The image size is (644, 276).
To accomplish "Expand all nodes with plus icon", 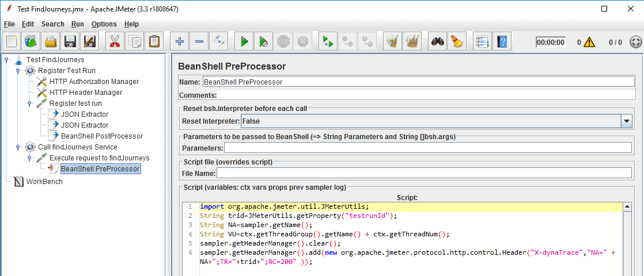I will coord(179,41).
